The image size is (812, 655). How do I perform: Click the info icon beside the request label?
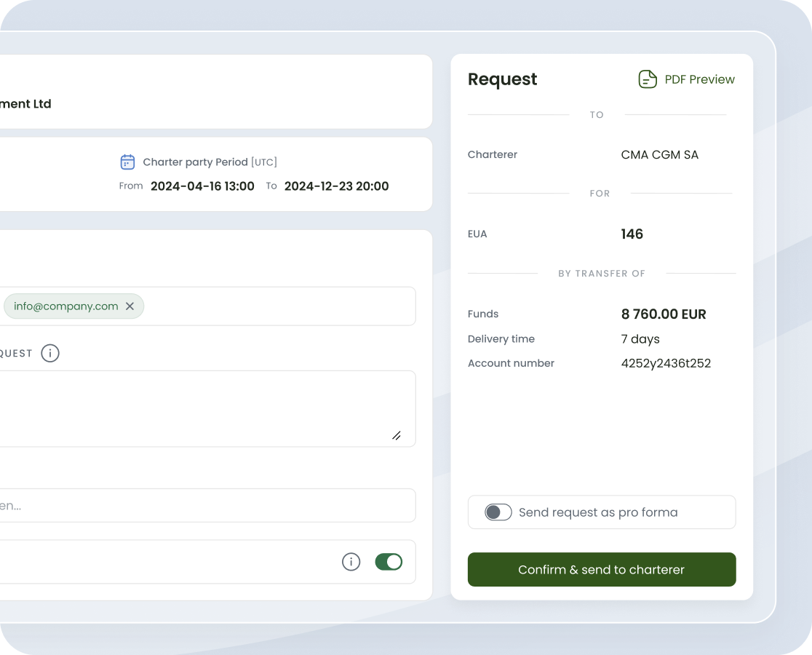point(50,353)
